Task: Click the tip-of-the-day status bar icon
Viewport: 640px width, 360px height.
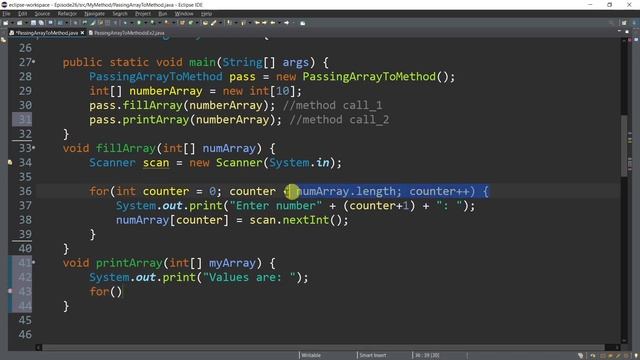Action: (x=636, y=356)
